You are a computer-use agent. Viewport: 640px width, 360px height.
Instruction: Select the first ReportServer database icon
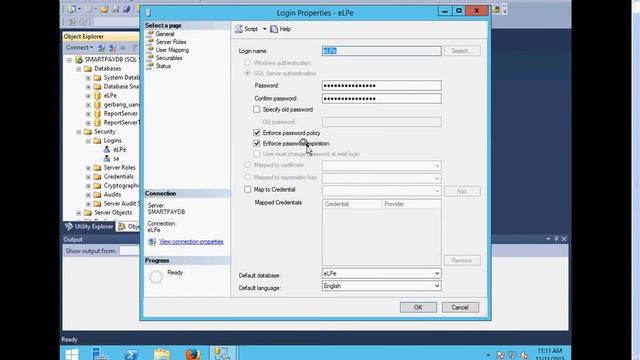point(97,113)
